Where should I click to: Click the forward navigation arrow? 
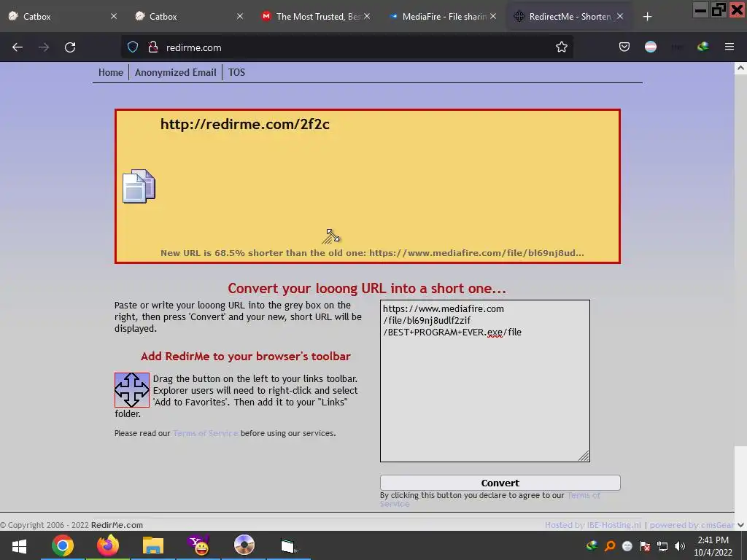[44, 47]
